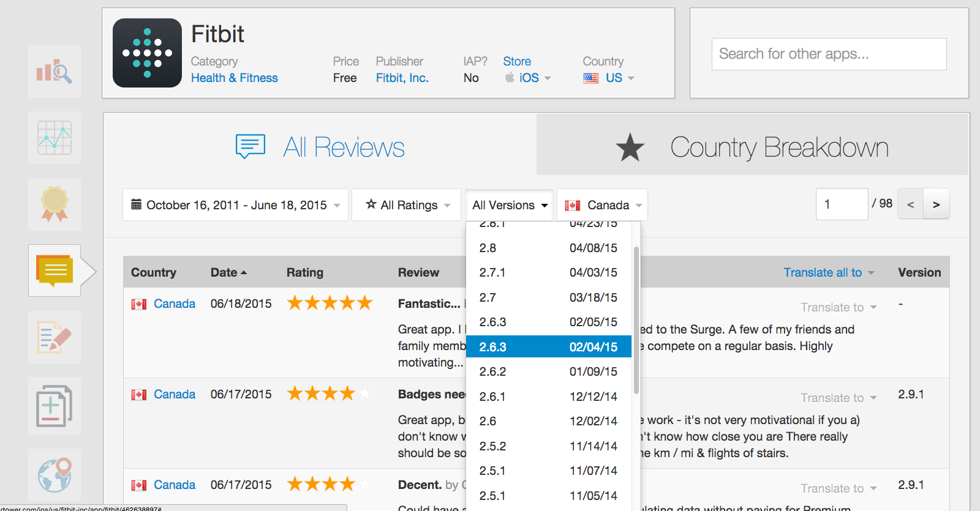Open the globe with map pin sidebar icon

(55, 475)
